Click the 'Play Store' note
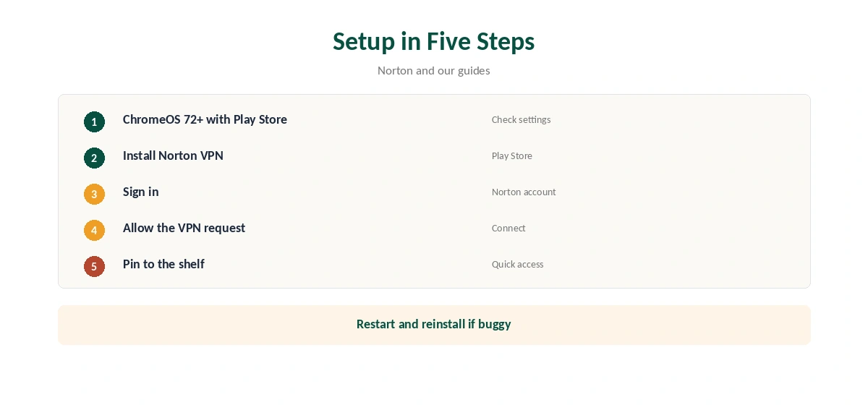 point(511,155)
